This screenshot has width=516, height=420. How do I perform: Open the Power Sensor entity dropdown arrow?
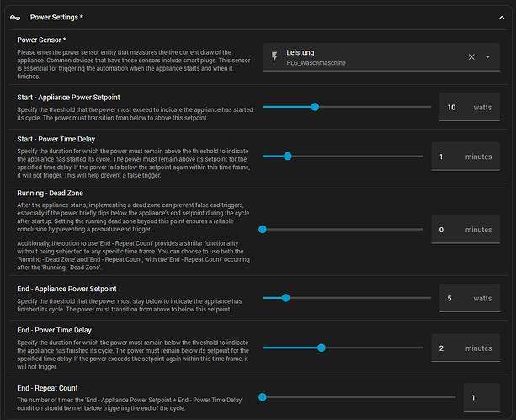tap(487, 56)
